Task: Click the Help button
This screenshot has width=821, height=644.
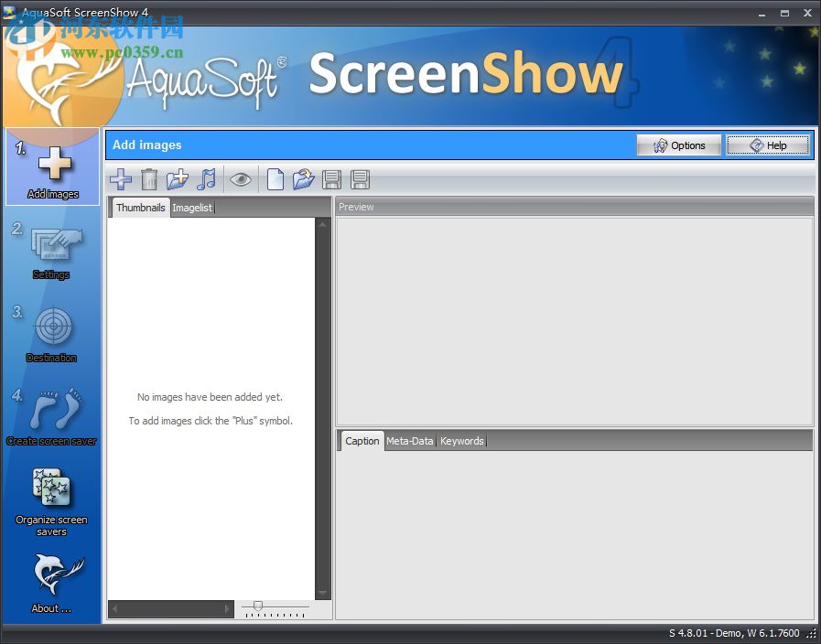Action: tap(768, 145)
